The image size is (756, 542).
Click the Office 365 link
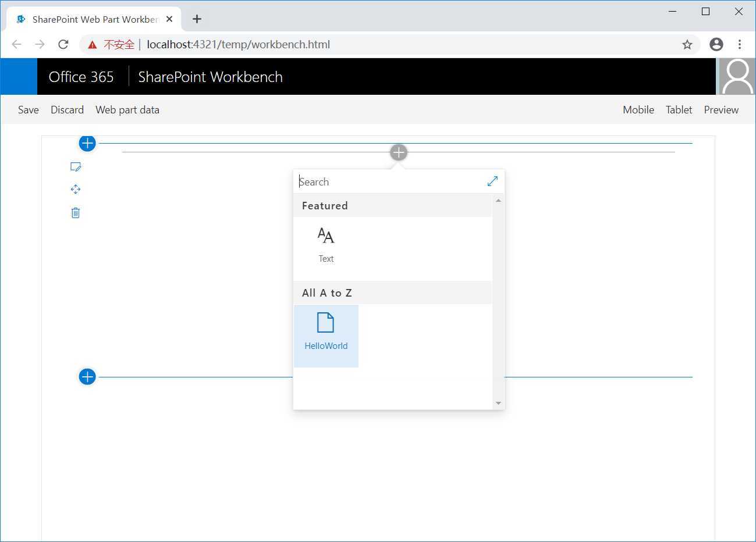coord(81,77)
